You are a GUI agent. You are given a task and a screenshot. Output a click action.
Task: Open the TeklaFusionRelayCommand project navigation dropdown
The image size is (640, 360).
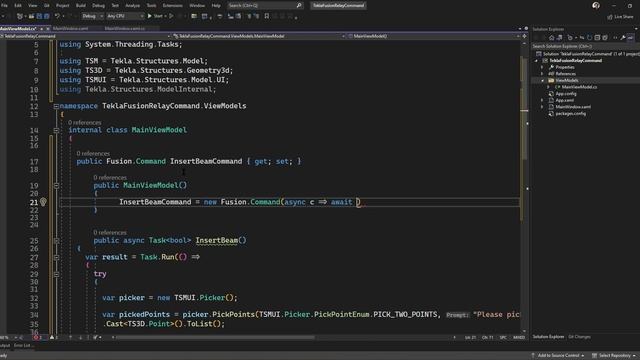pyautogui.click(x=86, y=36)
